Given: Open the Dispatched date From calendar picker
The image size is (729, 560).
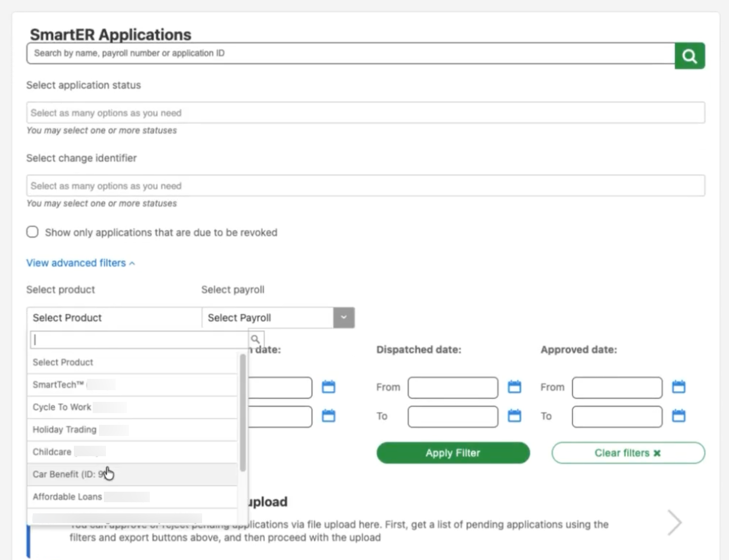Looking at the screenshot, I should [515, 387].
